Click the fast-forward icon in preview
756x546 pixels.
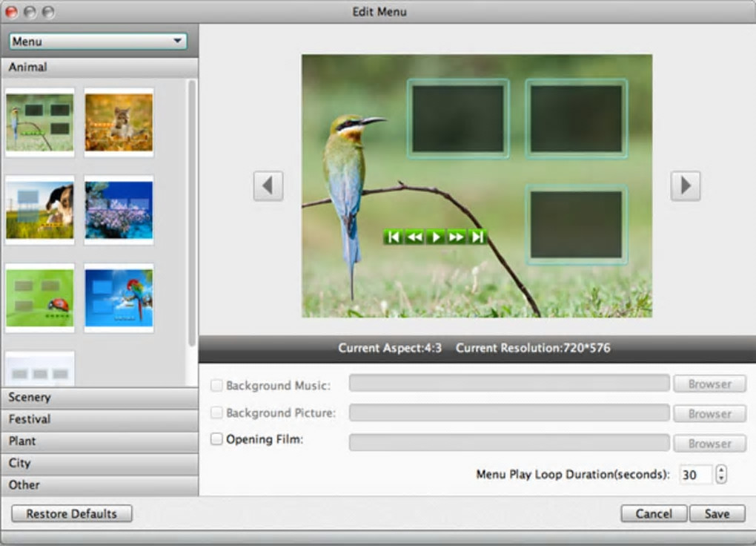[x=456, y=237]
